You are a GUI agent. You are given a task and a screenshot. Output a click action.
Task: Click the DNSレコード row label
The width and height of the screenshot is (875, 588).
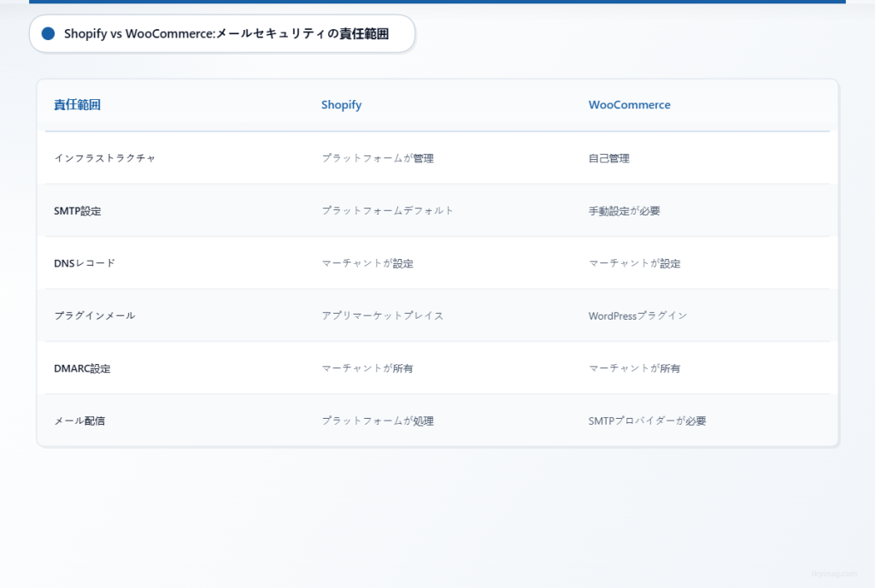point(85,263)
